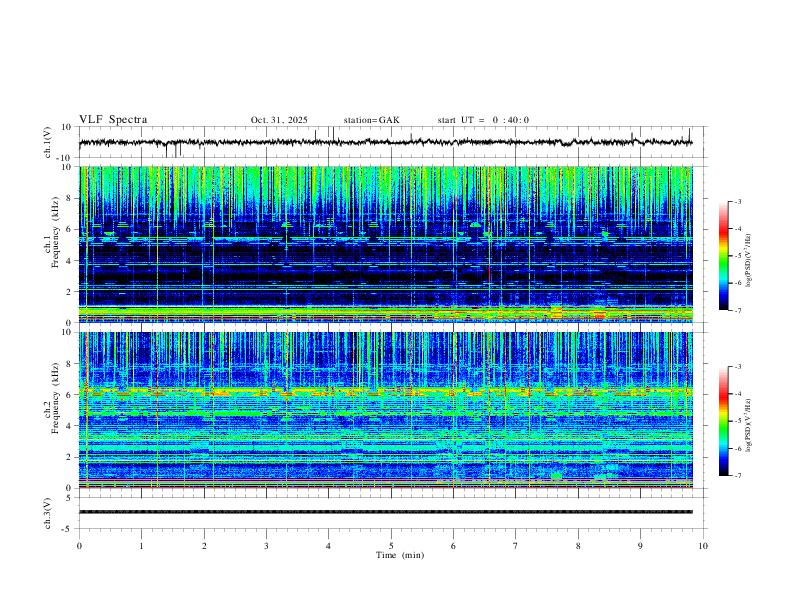The width and height of the screenshot is (792, 612).
Task: Click the ch.3(V) black trace band
Action: pyautogui.click(x=386, y=512)
